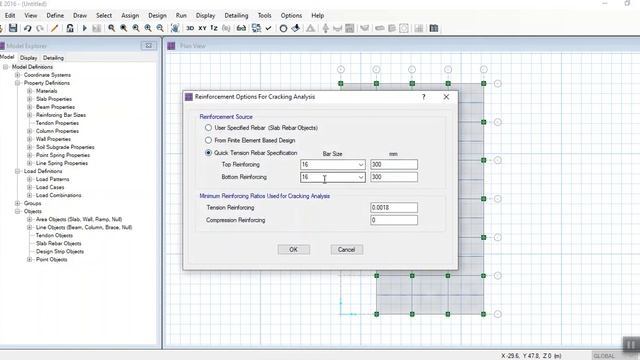
Task: Select User Specified Rebar radio option
Action: (209, 128)
